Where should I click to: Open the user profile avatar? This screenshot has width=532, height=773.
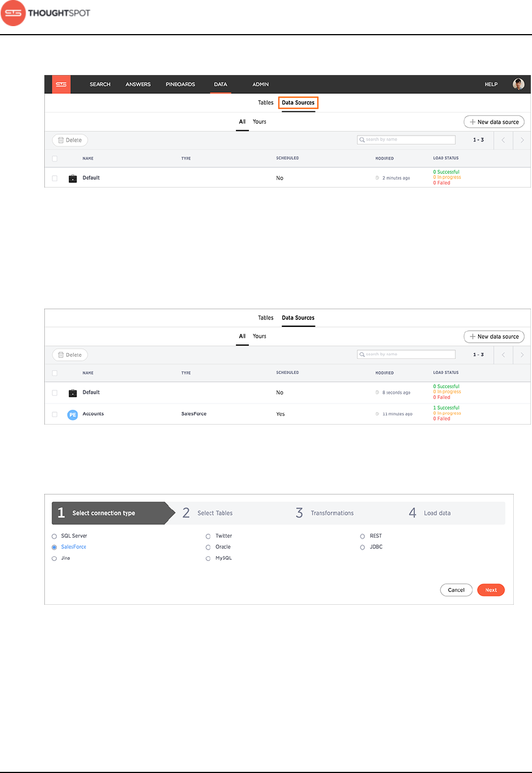click(518, 84)
